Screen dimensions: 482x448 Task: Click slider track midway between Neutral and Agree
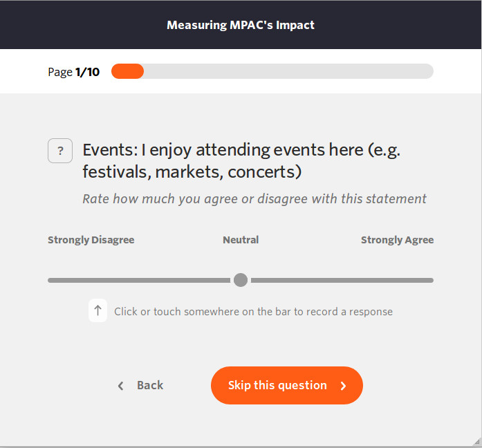coord(337,280)
